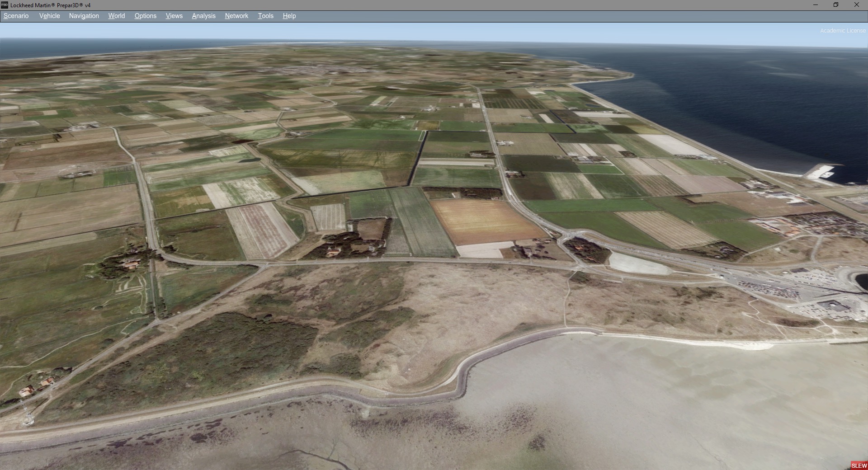Close the Prepar3D window
Screen dimensions: 868x470
856,5
